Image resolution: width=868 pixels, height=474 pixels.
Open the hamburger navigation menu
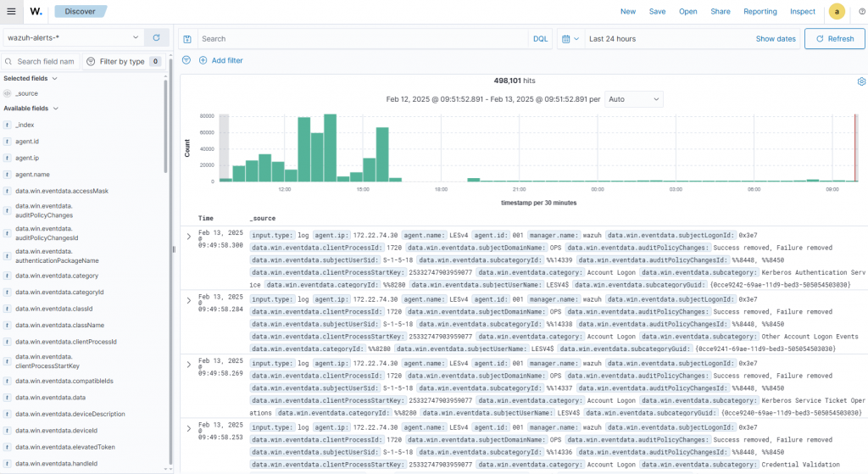[11, 12]
